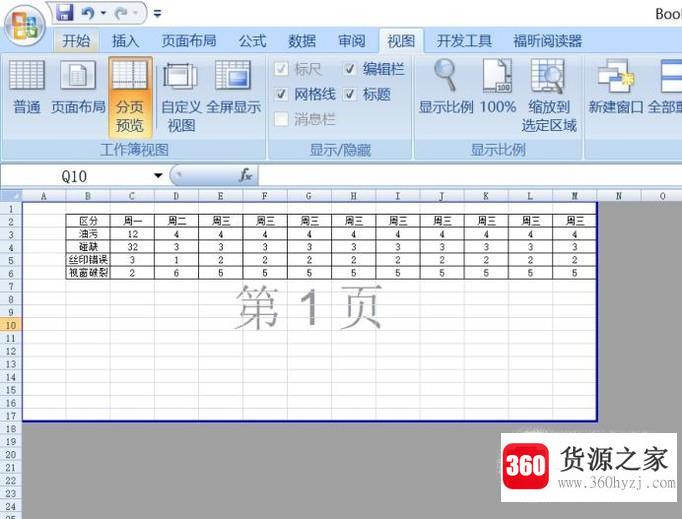
Task: Open the 页面布局 ribbon tab
Action: (x=189, y=41)
